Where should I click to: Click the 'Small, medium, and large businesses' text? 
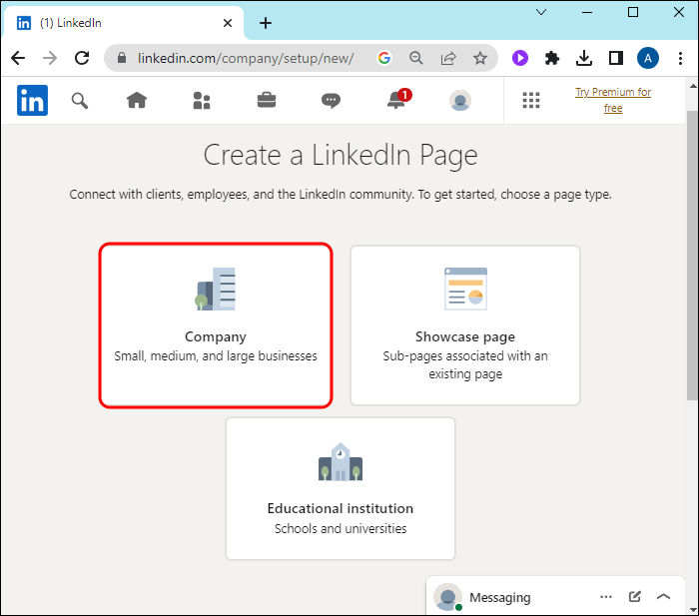(x=216, y=356)
